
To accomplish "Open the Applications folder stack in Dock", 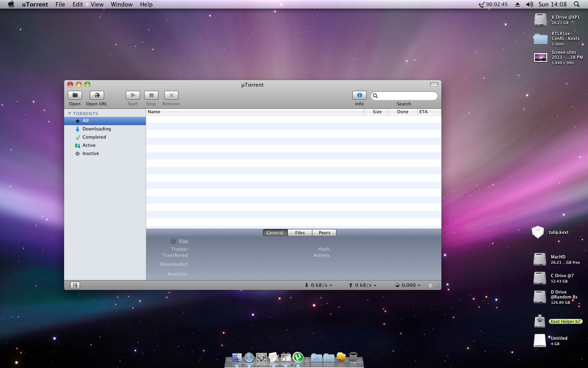I will pyautogui.click(x=316, y=358).
